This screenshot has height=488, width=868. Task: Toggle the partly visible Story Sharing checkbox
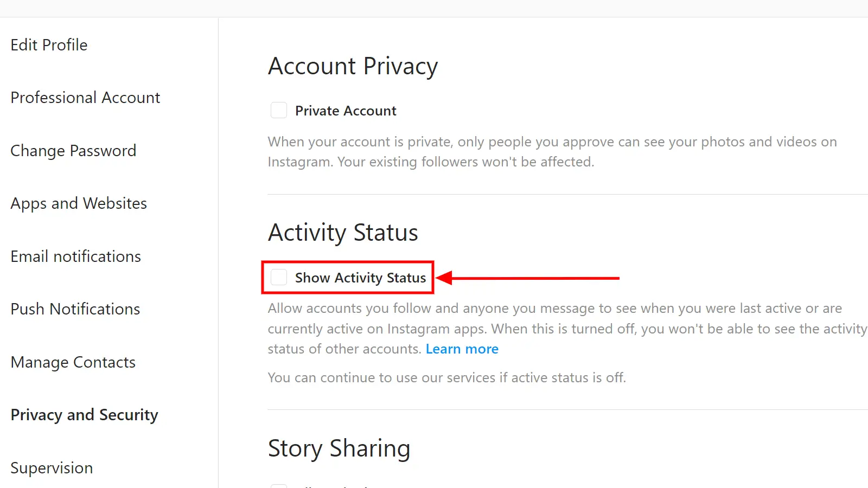[279, 486]
